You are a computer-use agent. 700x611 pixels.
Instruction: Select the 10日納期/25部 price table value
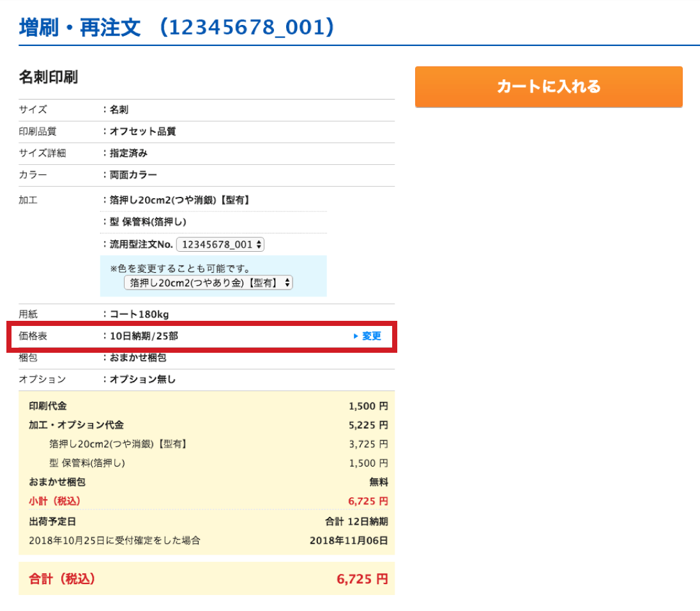pyautogui.click(x=144, y=336)
